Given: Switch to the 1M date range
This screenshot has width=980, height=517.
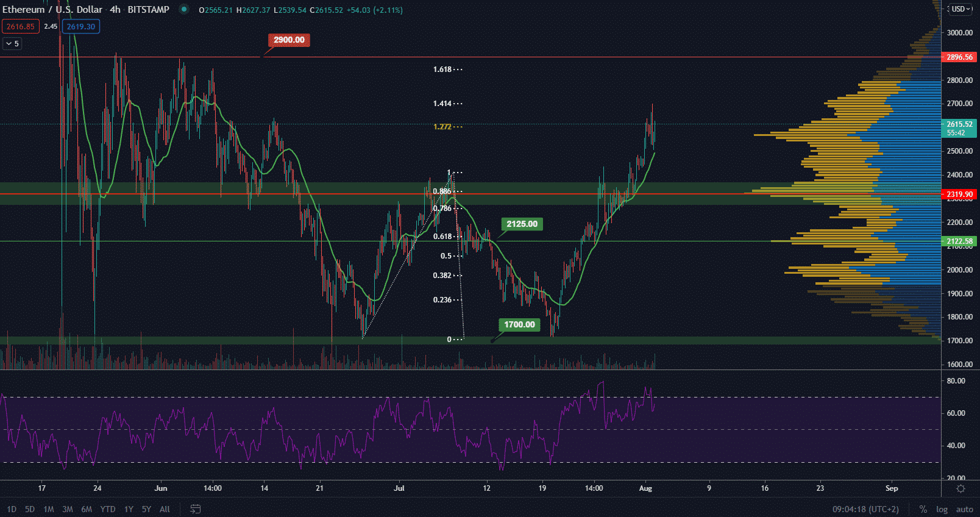Looking at the screenshot, I should tap(49, 509).
